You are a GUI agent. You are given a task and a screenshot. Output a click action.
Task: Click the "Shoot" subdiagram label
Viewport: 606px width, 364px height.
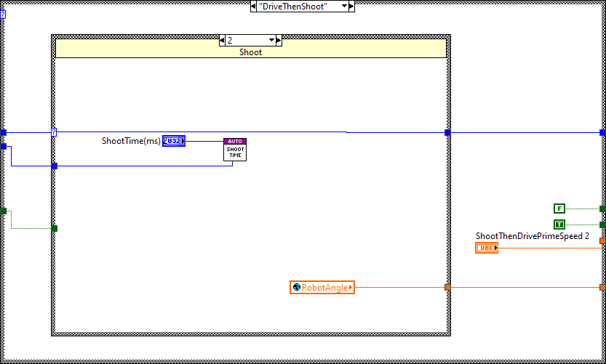tap(250, 52)
